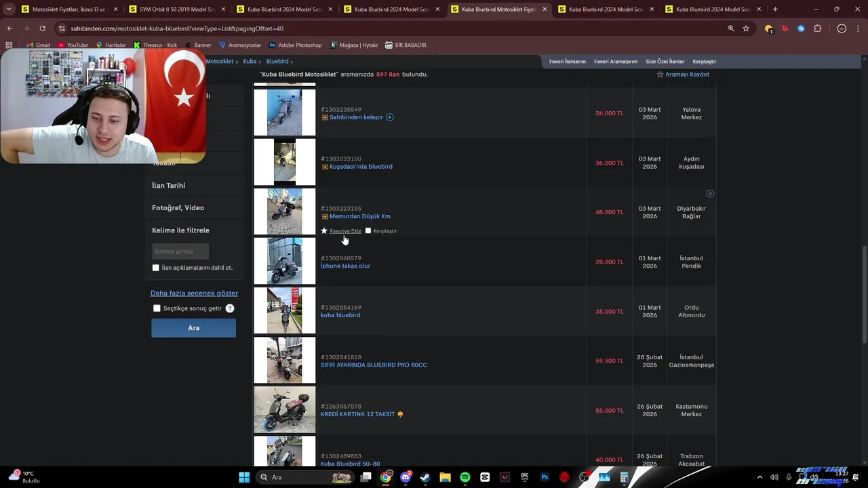Click the 48.000 TL price
The width and height of the screenshot is (868, 488).
(609, 212)
